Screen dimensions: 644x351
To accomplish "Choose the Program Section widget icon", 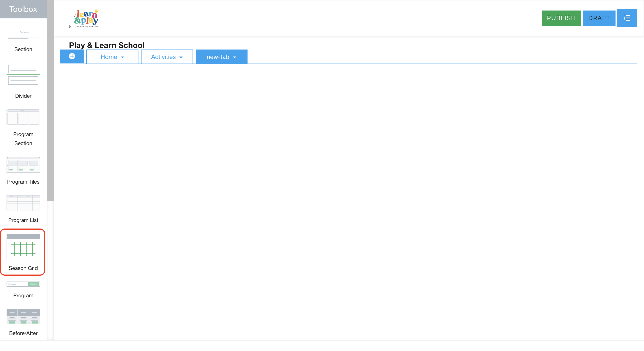I will [x=23, y=117].
